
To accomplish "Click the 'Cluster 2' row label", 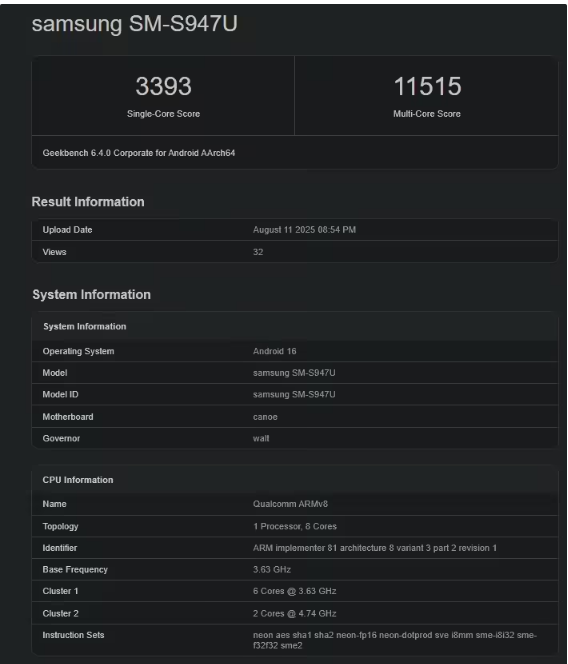I will click(60, 614).
